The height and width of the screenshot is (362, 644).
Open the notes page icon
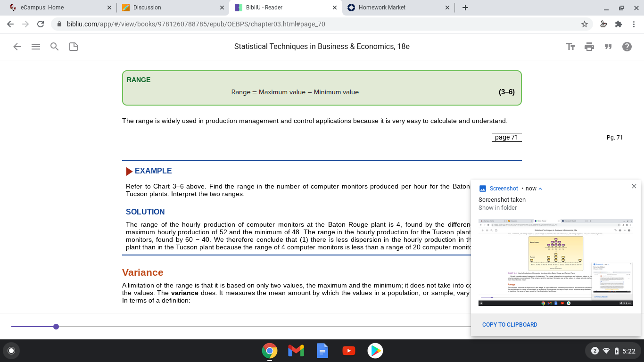[x=74, y=47]
